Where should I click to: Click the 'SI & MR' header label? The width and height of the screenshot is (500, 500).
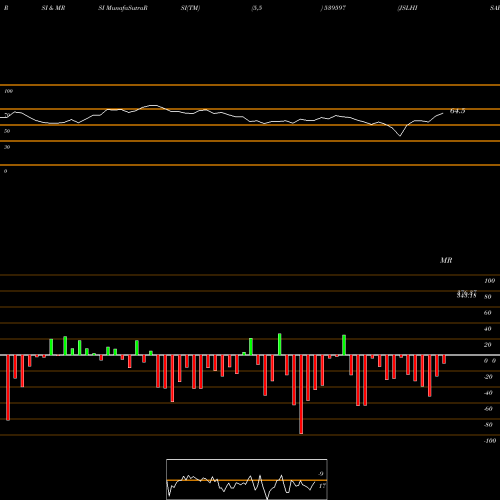pyautogui.click(x=53, y=8)
